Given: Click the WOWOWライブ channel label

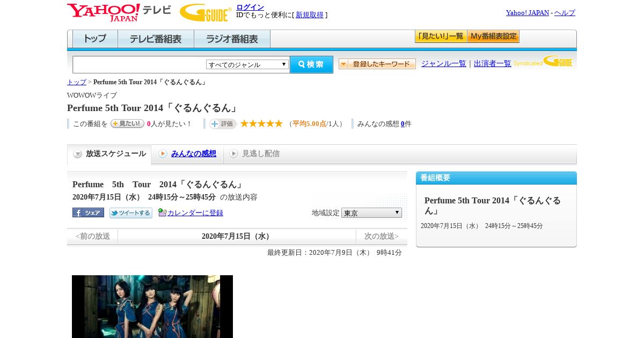Looking at the screenshot, I should [92, 95].
